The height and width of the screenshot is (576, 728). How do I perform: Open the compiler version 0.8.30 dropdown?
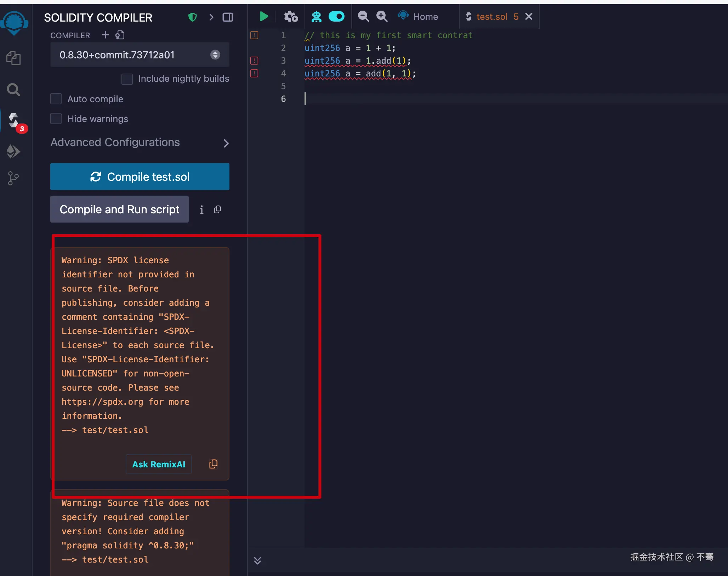click(140, 55)
